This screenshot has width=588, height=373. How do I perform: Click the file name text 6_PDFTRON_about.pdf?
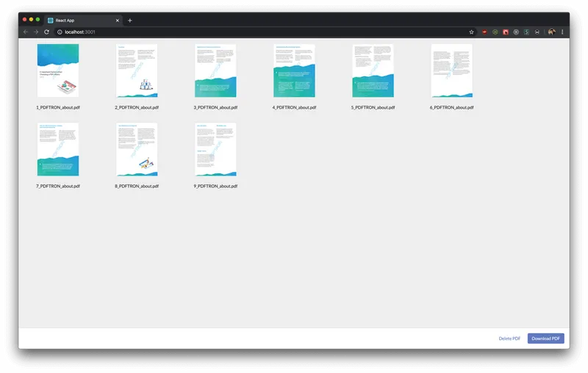click(452, 107)
